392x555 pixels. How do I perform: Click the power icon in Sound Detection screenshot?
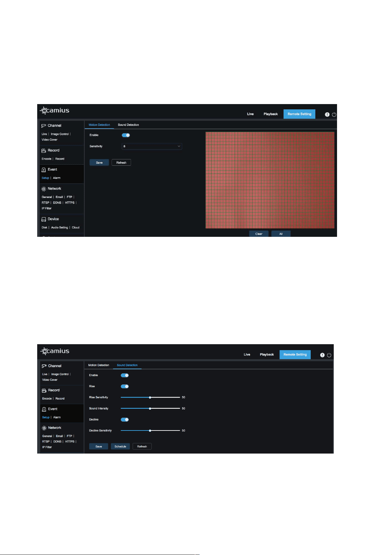(x=329, y=355)
